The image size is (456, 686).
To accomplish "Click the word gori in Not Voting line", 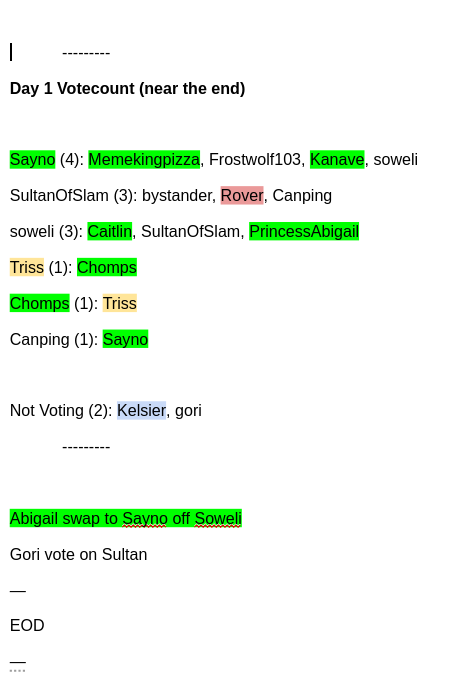I will [188, 410].
